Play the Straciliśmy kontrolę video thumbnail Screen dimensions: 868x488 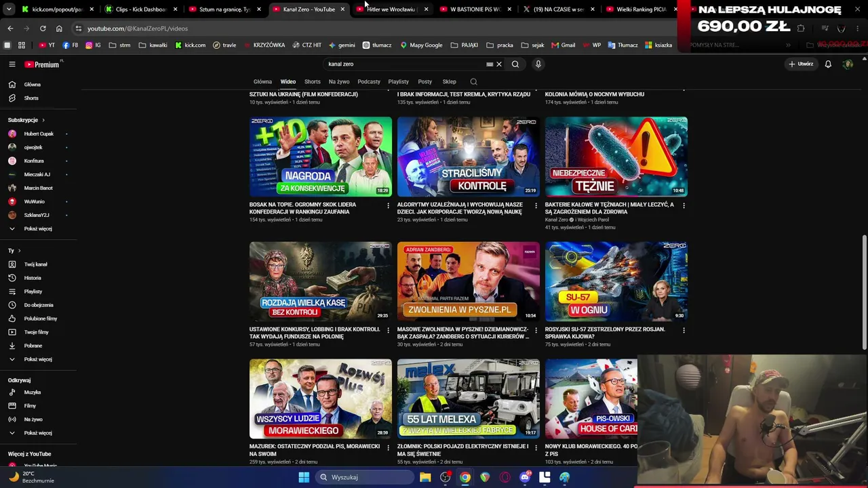coord(469,157)
